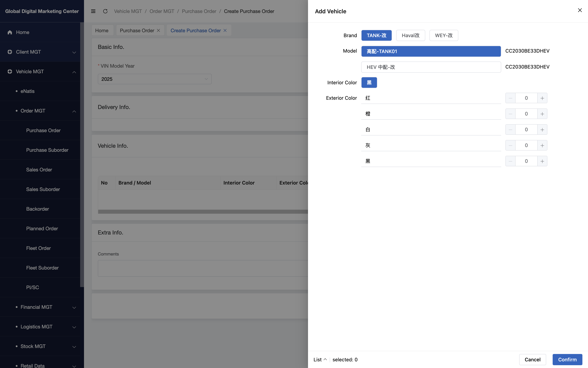Collapse the Vehicle MGT menu
The width and height of the screenshot is (588, 368).
tap(74, 72)
